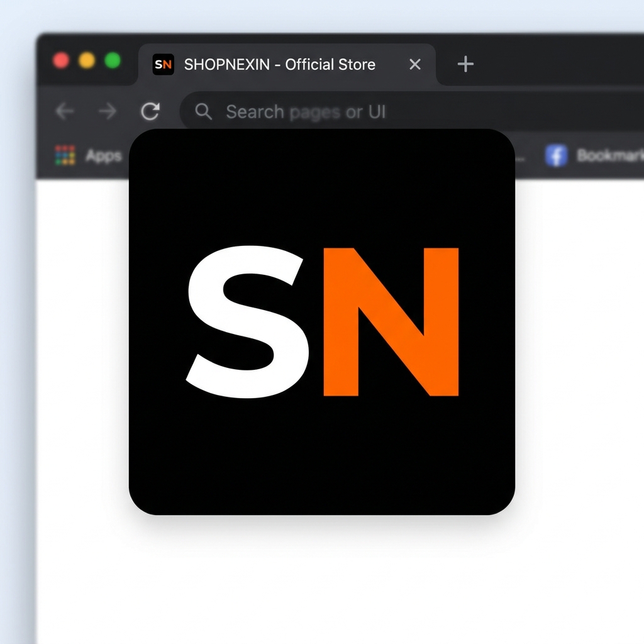This screenshot has height=644, width=644.
Task: Reload the current page
Action: point(150,112)
